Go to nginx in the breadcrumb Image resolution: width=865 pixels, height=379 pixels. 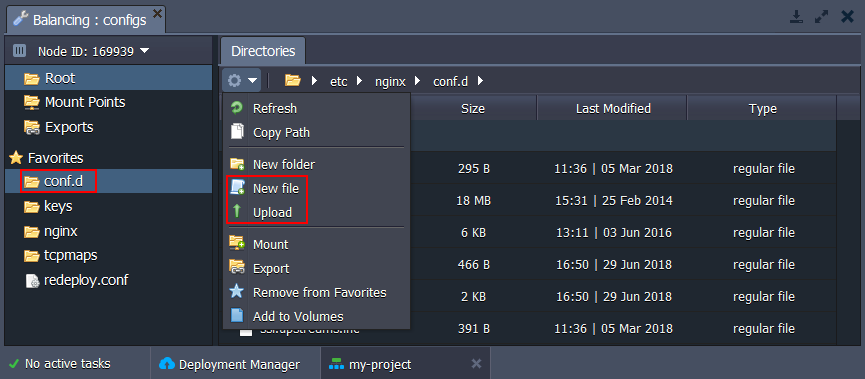click(x=390, y=82)
